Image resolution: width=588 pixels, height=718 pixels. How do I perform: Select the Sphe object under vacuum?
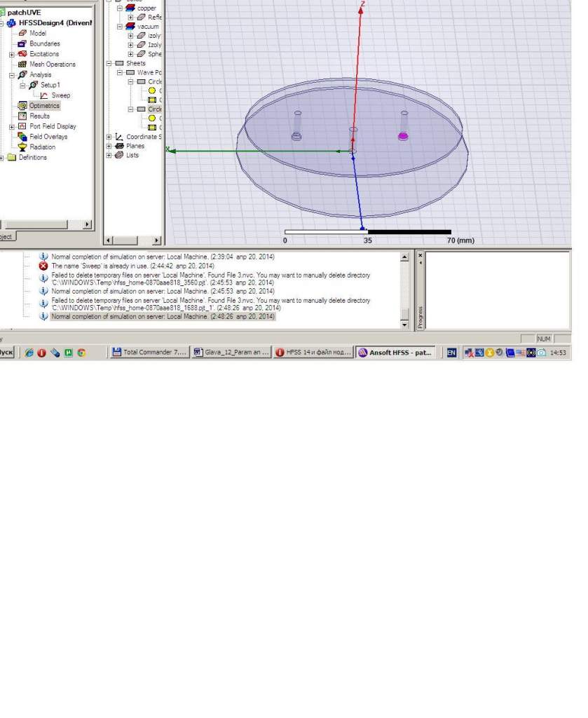tap(154, 54)
